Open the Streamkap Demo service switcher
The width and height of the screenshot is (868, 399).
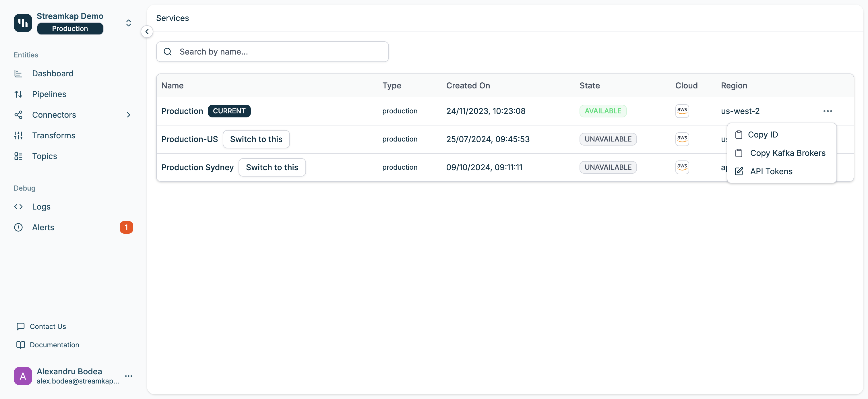128,23
